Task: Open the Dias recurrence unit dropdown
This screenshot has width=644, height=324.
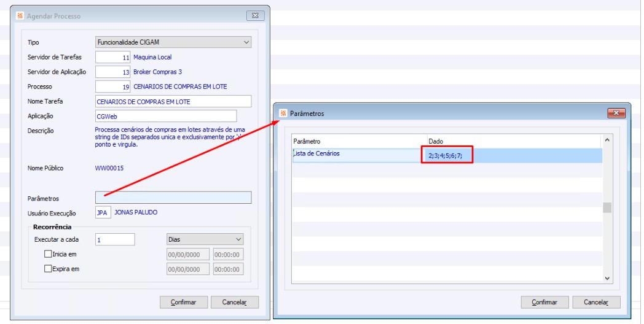Action: tap(205, 239)
